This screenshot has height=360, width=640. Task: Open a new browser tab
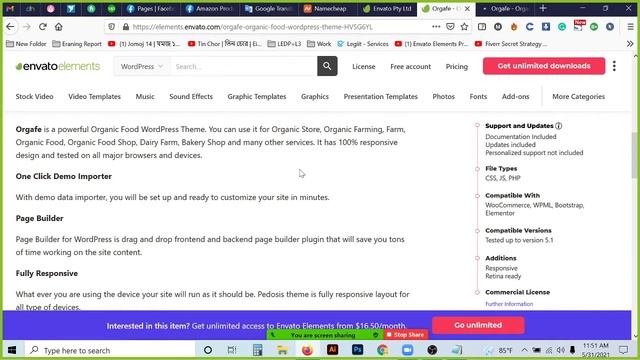click(543, 8)
